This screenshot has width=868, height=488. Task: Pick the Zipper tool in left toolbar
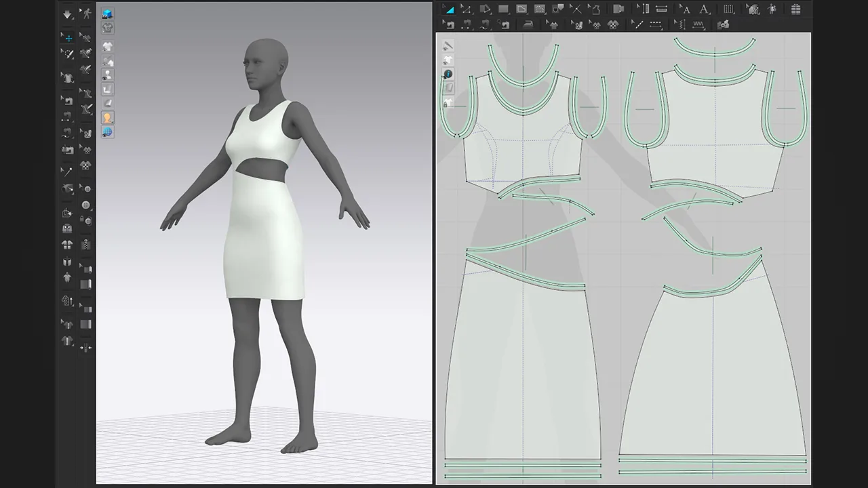[x=87, y=244]
